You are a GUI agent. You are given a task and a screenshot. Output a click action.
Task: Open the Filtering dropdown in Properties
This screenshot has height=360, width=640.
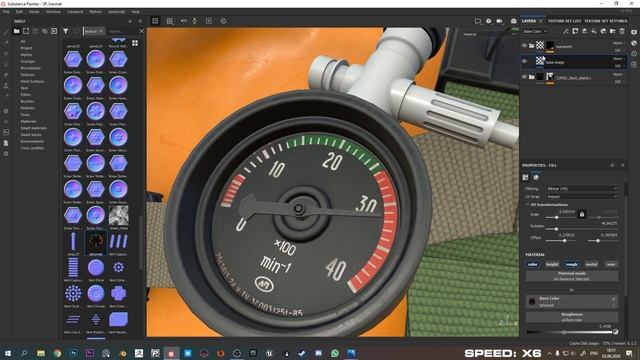point(582,189)
